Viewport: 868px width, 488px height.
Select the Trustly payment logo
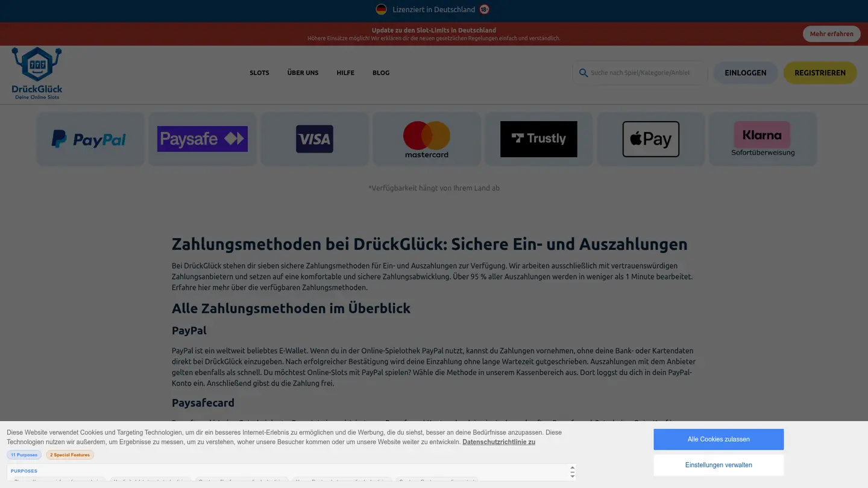(539, 139)
